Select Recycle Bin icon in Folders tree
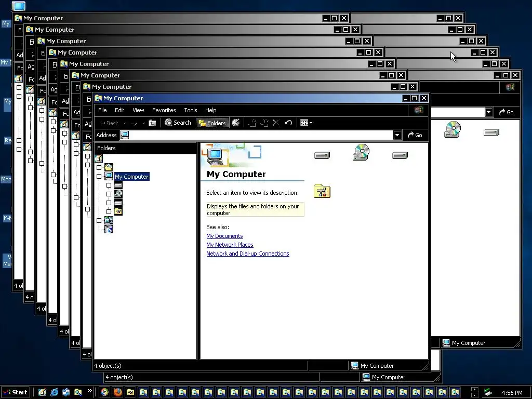This screenshot has height=399, width=532. pos(109,229)
